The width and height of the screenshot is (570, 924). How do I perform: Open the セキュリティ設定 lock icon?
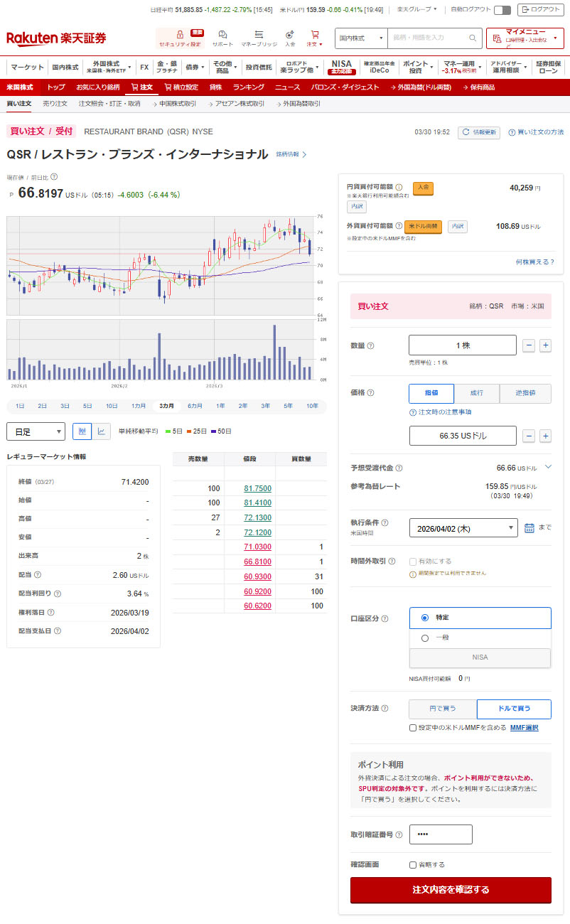pos(180,36)
